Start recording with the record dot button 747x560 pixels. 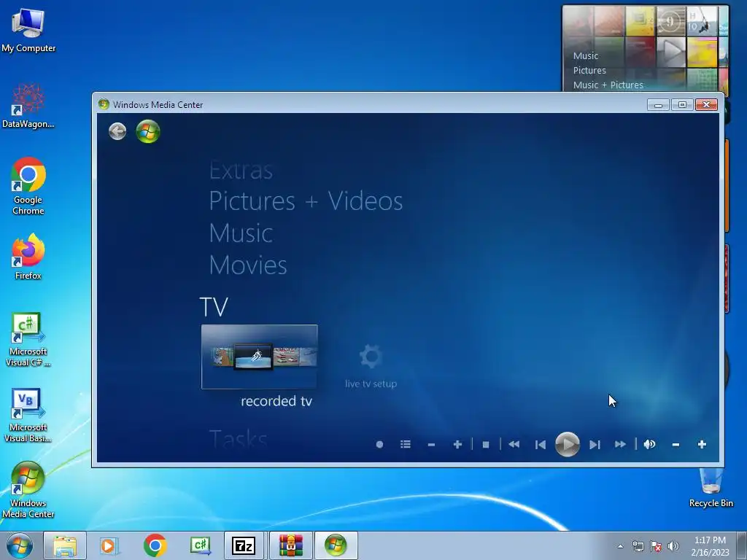379,444
